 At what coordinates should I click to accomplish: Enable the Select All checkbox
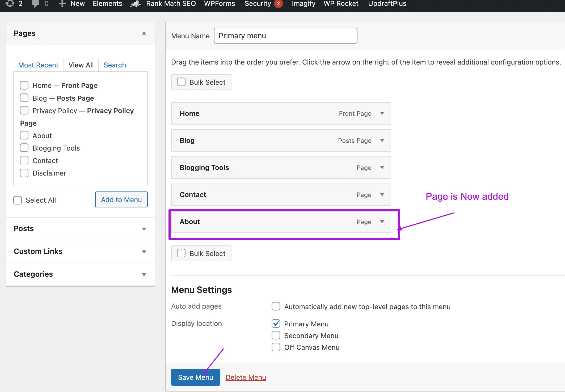coord(17,200)
